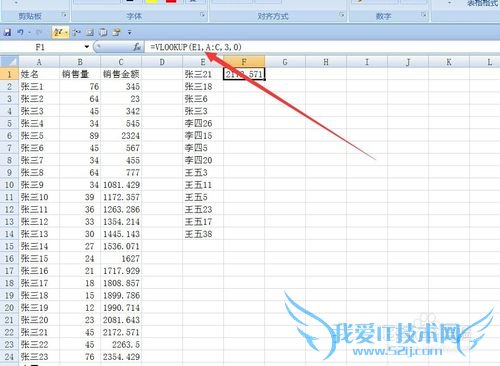Click cell C9 with value 777
Viewport: 500px width, 366px height.
(121, 173)
